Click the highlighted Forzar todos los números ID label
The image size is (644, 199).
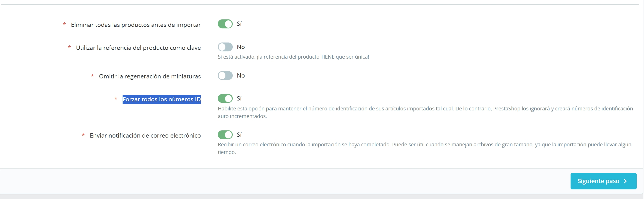pyautogui.click(x=162, y=99)
